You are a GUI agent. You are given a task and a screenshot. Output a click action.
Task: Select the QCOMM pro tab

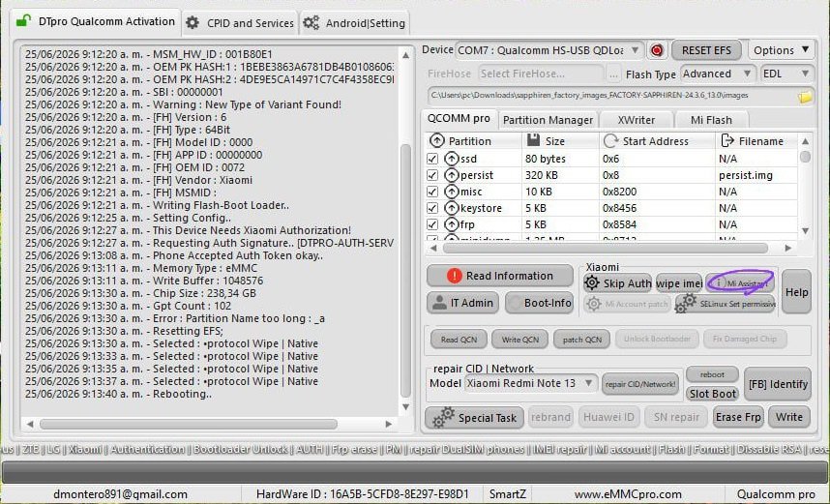[x=459, y=119]
